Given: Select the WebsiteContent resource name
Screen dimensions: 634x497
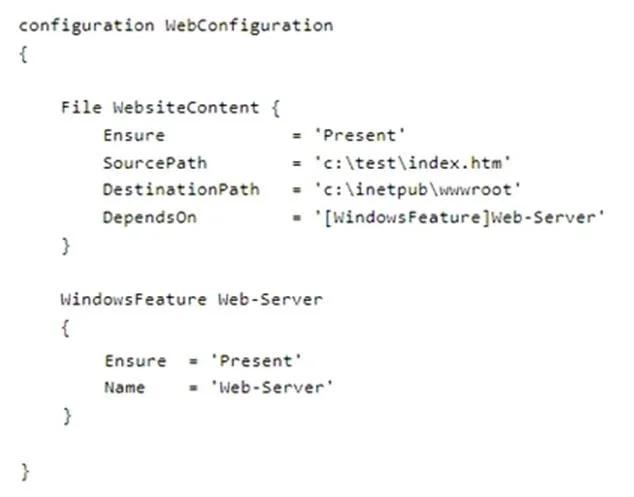Looking at the screenshot, I should pyautogui.click(x=186, y=108).
